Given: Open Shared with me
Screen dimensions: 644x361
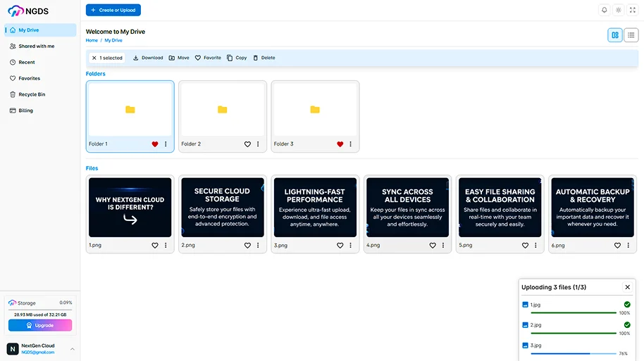Looking at the screenshot, I should click(40, 46).
